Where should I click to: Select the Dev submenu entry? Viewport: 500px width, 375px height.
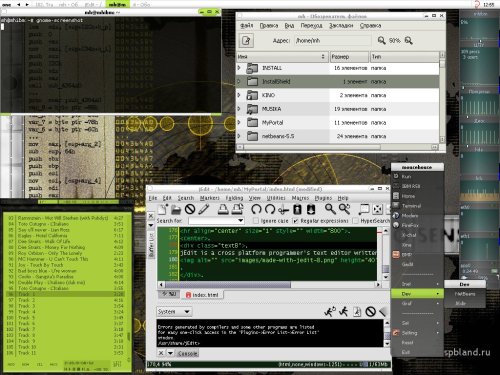pyautogui.click(x=417, y=294)
